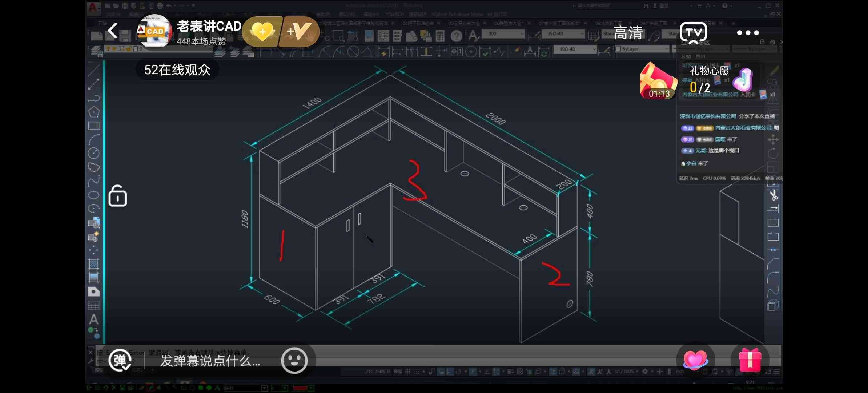Select the Trim scissors tool
This screenshot has height=393, width=868.
[773, 195]
